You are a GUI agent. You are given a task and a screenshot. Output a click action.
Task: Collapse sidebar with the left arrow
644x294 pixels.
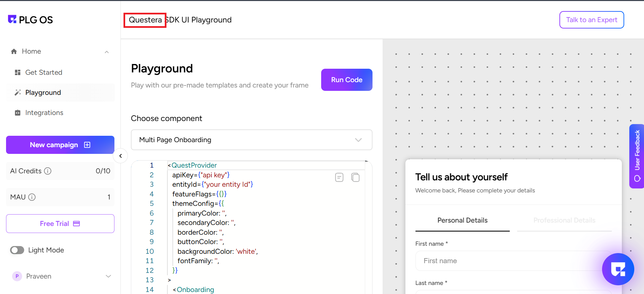coord(120,156)
